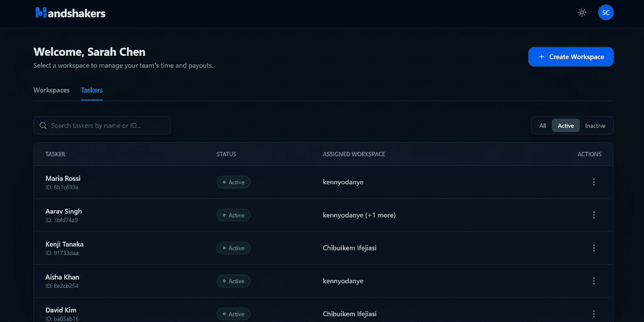This screenshot has height=322, width=644.
Task: Click Aisha Khan's Active status badge
Action: [233, 281]
